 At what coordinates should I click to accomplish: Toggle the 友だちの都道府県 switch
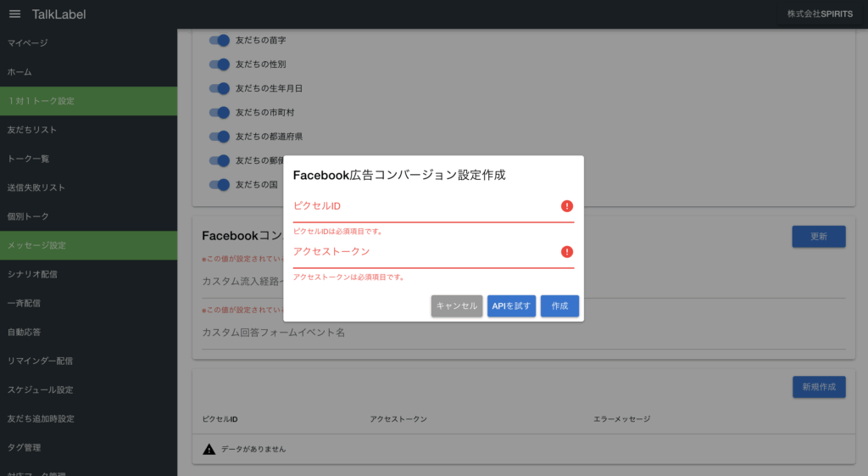coord(220,136)
